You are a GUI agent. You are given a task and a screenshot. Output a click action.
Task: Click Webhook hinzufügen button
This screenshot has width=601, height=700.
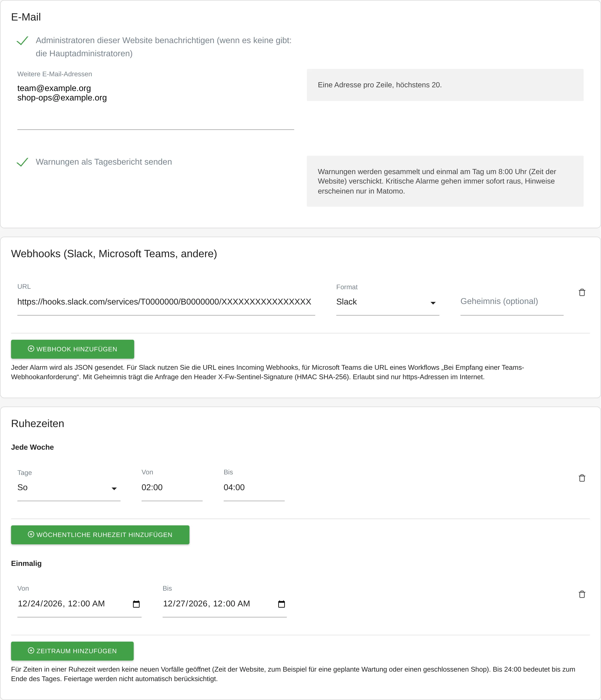pyautogui.click(x=72, y=349)
